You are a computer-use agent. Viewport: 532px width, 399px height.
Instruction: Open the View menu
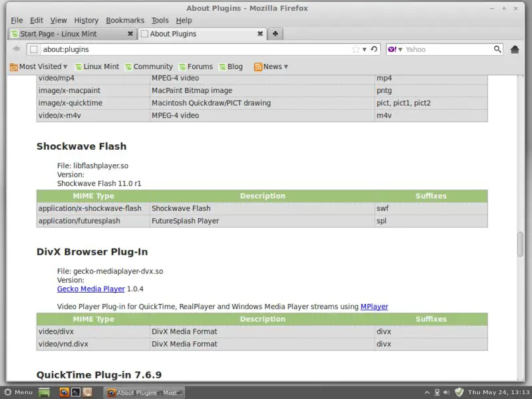point(59,21)
